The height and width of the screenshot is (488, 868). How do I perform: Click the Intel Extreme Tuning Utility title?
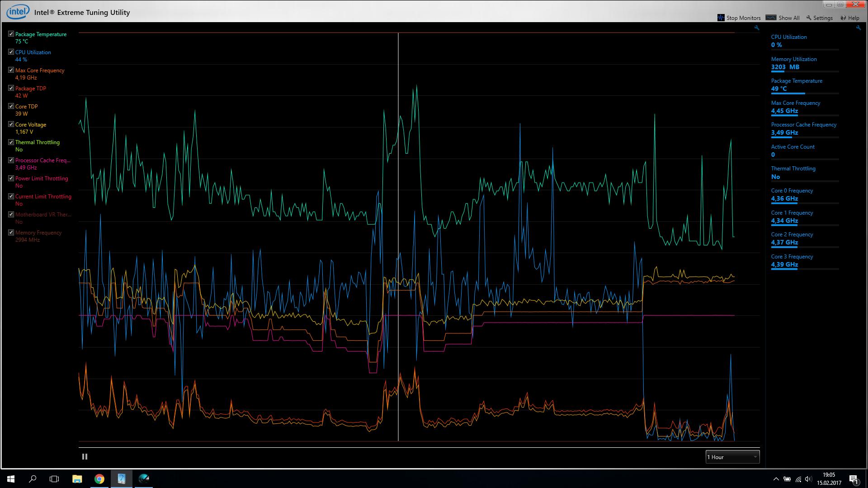[82, 13]
